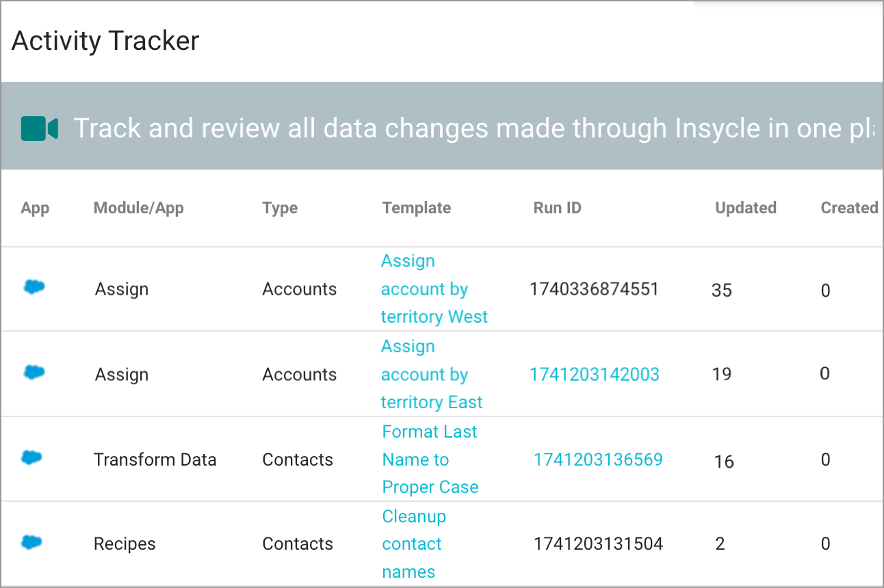Open Run ID 1741203142003
The width and height of the screenshot is (884, 588).
pyautogui.click(x=594, y=374)
